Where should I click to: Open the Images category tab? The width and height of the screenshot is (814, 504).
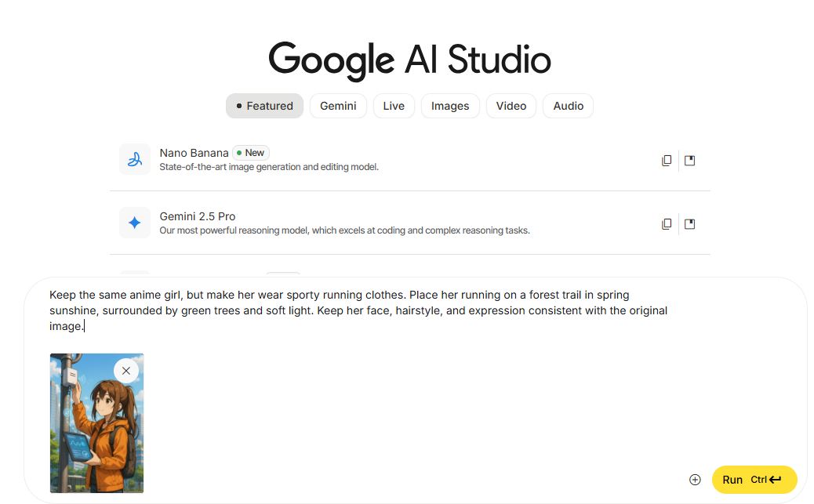click(450, 106)
